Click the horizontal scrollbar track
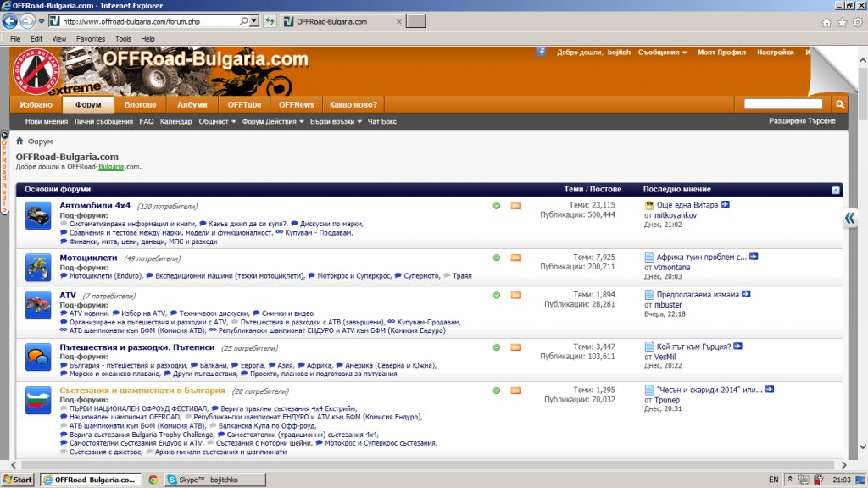 [428, 465]
